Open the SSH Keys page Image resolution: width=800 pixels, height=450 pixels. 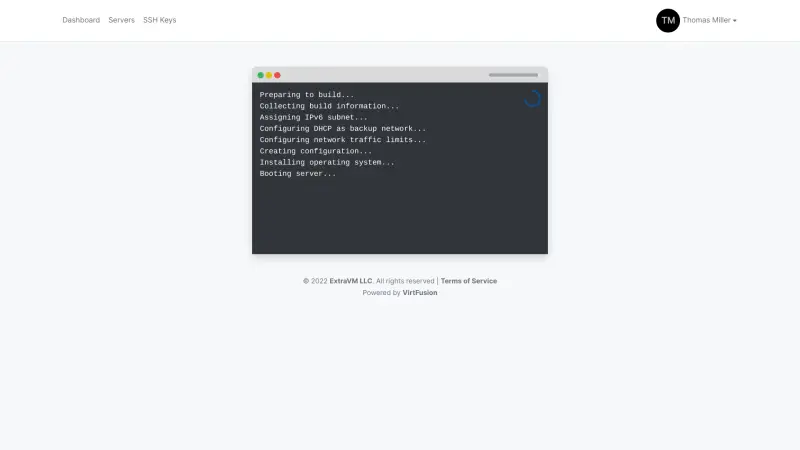point(160,20)
